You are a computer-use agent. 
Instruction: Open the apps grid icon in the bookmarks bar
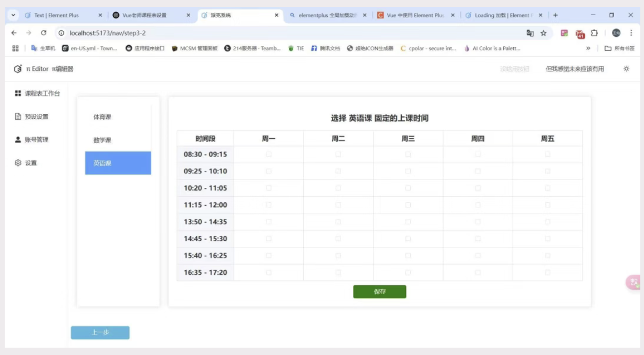[x=15, y=48]
